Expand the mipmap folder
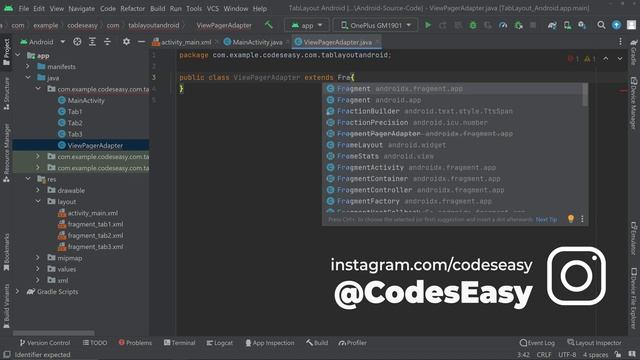 point(38,258)
